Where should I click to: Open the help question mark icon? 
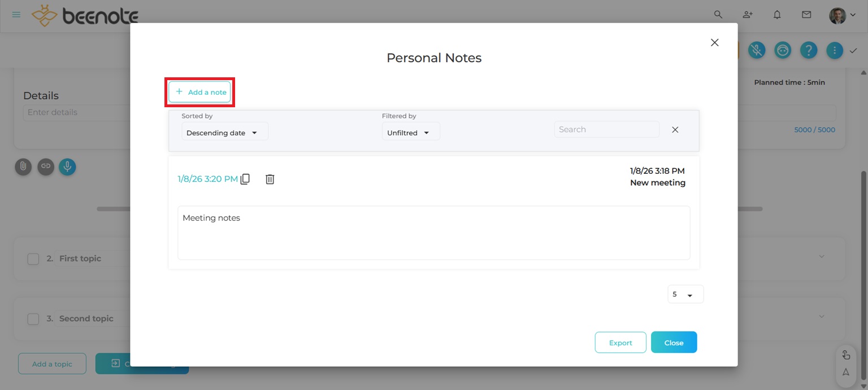[x=809, y=50]
